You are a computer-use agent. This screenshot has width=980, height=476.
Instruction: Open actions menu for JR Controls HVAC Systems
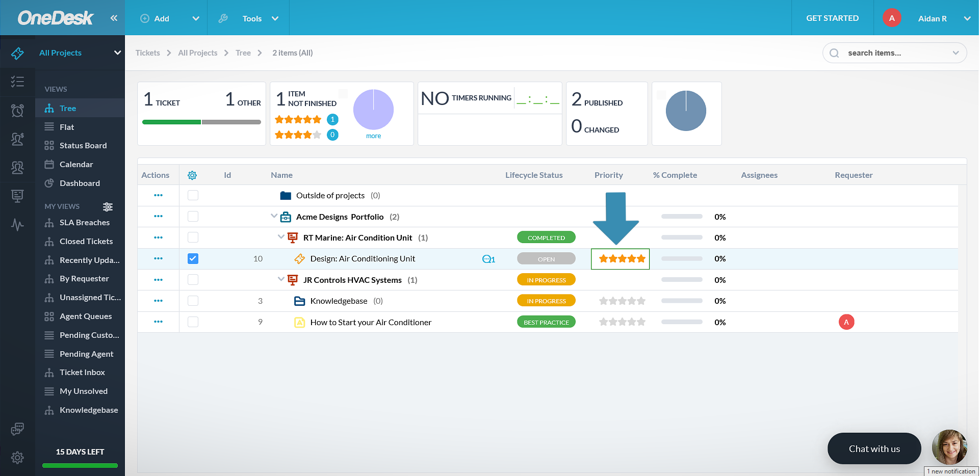click(x=158, y=280)
